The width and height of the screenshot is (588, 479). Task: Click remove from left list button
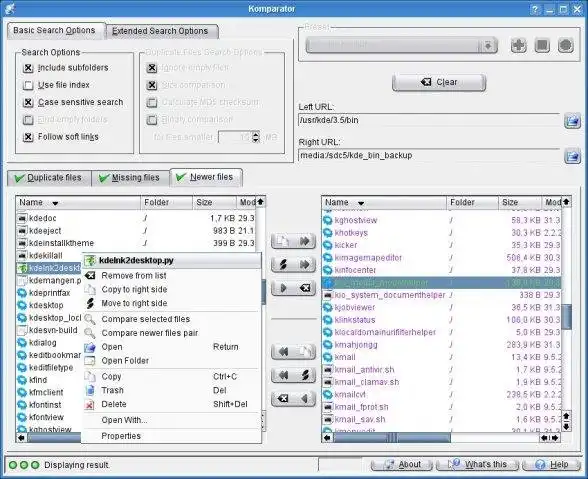pos(293,288)
